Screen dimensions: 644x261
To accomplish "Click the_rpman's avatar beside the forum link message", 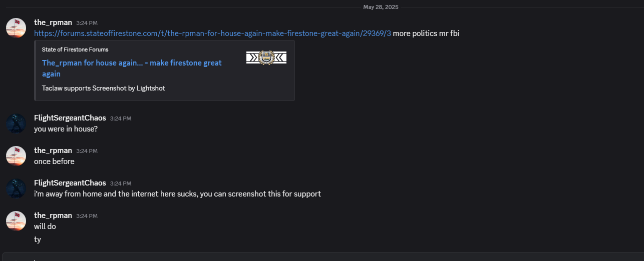I will [x=16, y=27].
